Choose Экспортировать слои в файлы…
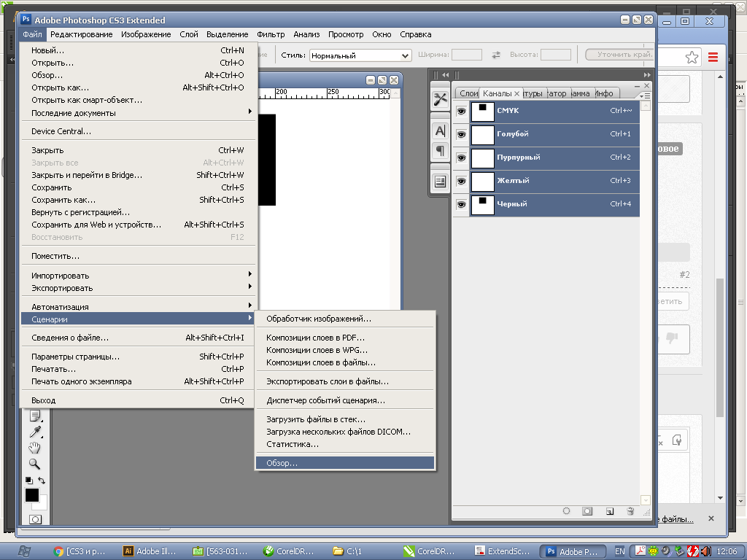The height and width of the screenshot is (560, 747). (x=345, y=381)
